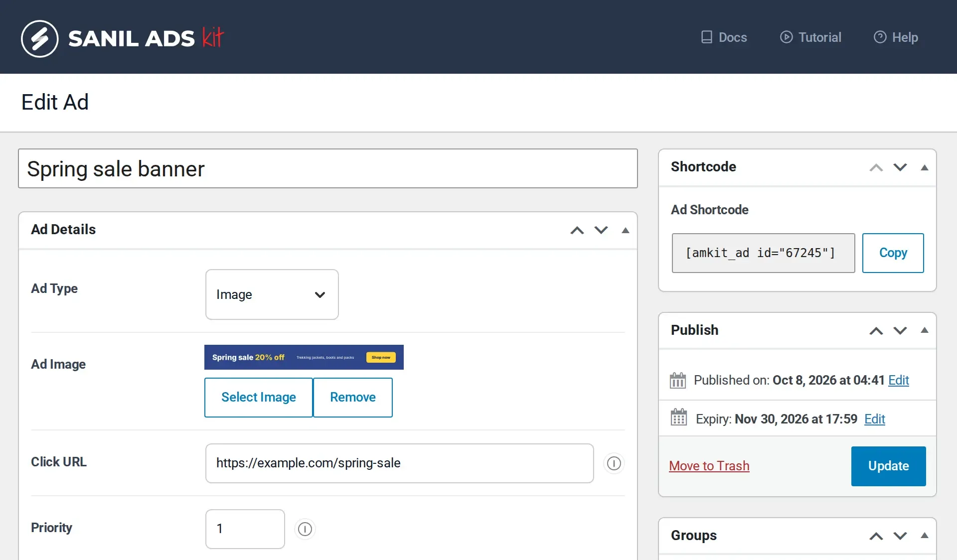
Task: Click the Priority number field
Action: [245, 529]
